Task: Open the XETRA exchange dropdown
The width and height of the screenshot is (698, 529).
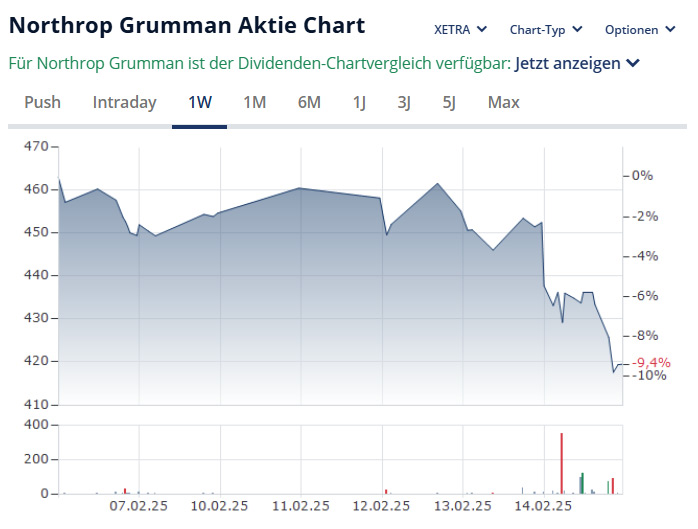Action: (x=460, y=29)
